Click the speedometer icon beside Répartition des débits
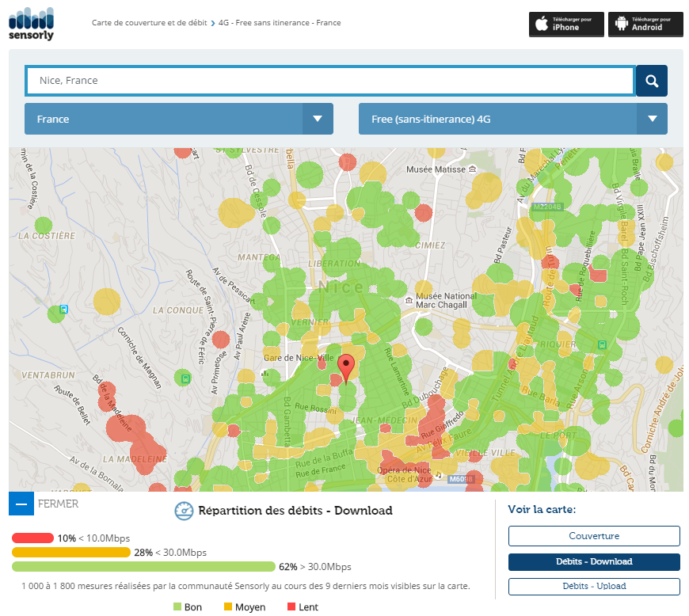The height and width of the screenshot is (616, 689). point(184,511)
